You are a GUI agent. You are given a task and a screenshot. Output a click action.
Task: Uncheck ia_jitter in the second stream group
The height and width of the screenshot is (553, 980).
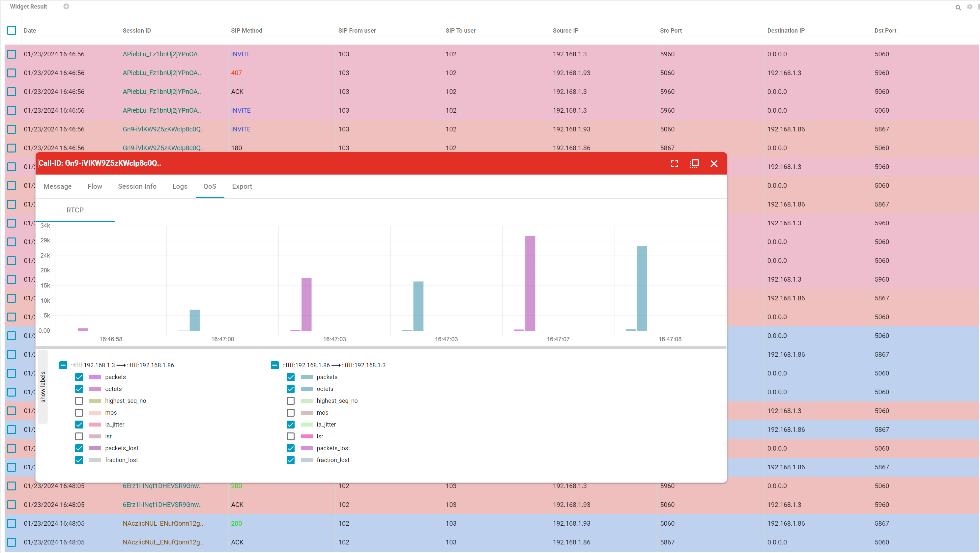(291, 425)
